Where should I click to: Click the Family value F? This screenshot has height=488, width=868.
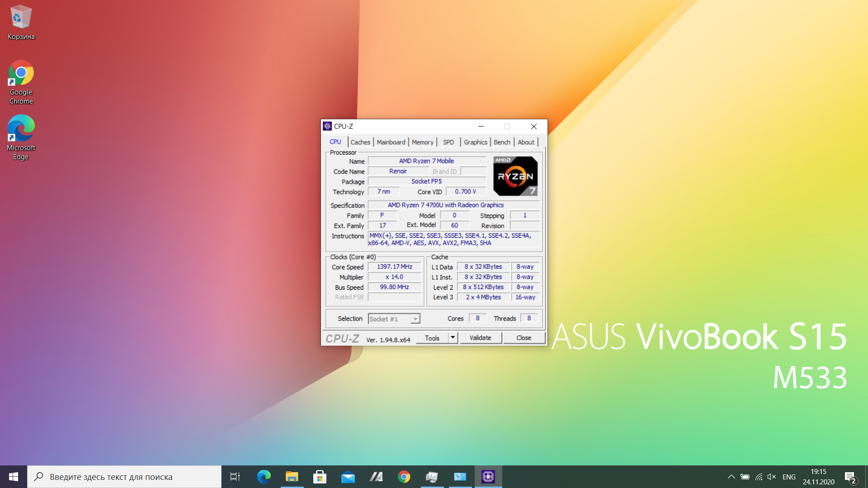(x=382, y=216)
